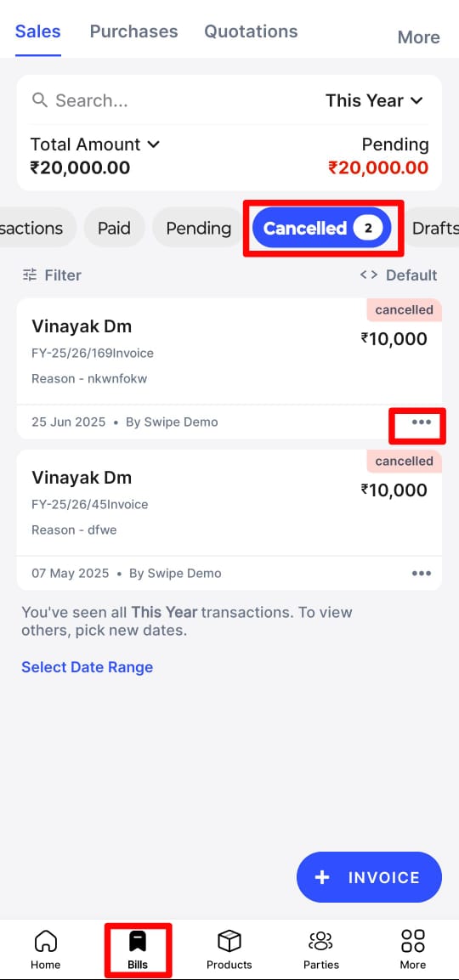This screenshot has height=980, width=459.
Task: Expand the This Year date dropdown
Action: (374, 100)
